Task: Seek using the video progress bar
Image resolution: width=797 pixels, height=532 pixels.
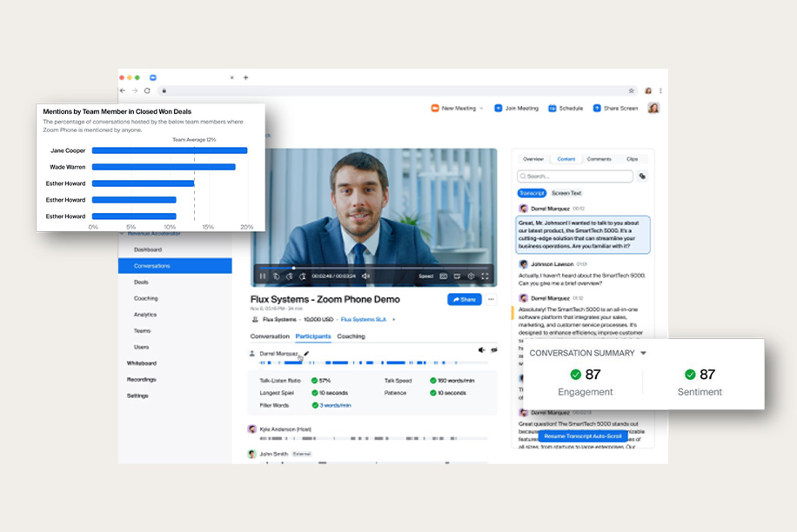Action: point(373,268)
